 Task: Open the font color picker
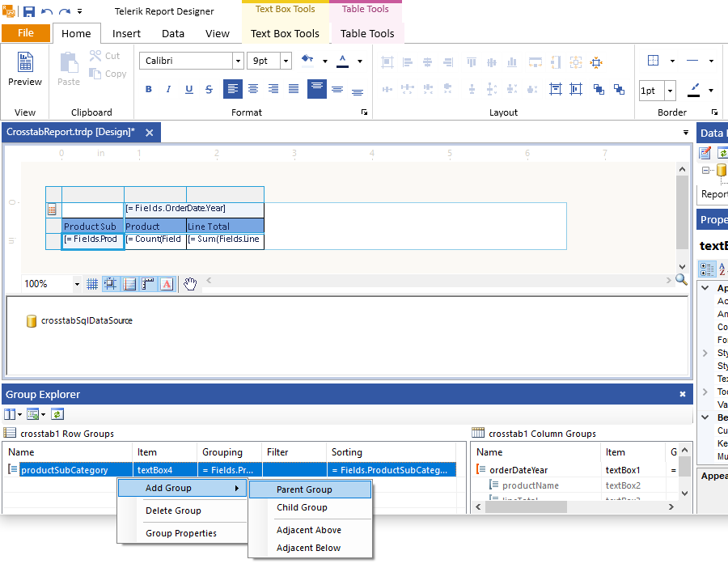tap(342, 61)
